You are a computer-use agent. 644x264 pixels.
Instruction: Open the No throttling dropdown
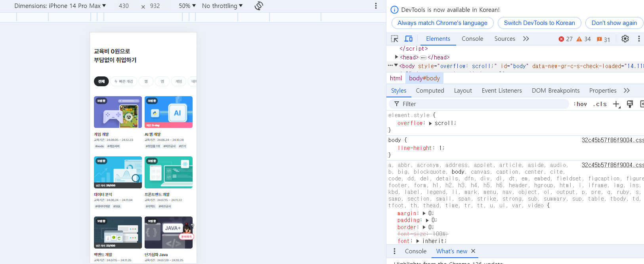(x=222, y=6)
